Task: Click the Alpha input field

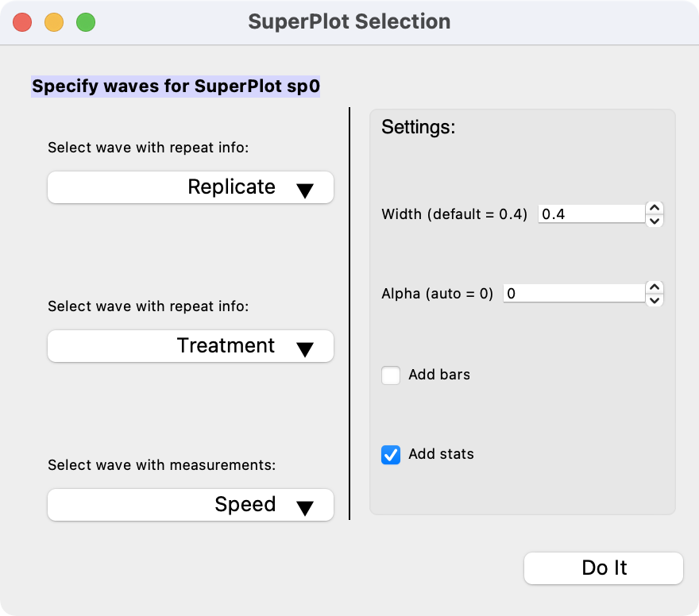Action: click(x=573, y=294)
